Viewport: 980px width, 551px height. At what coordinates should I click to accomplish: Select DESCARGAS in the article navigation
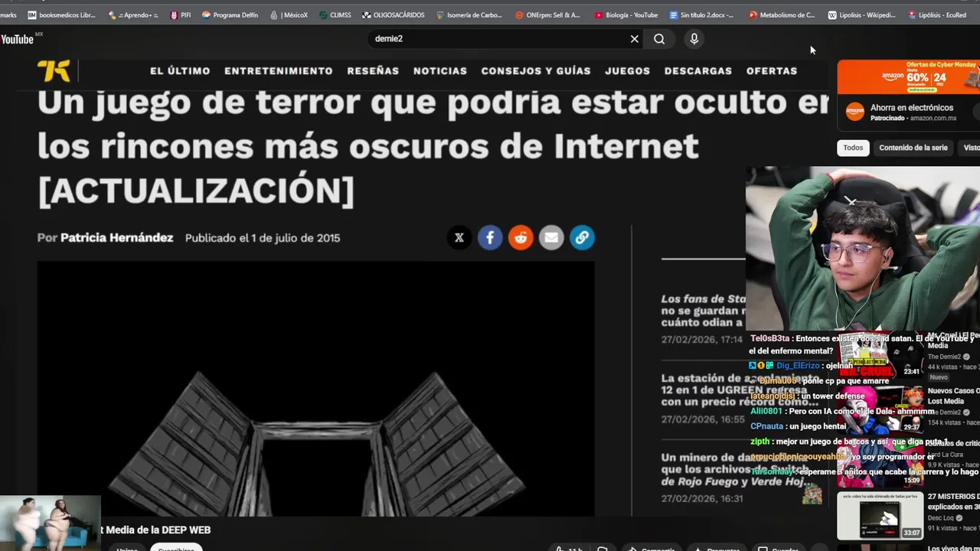click(698, 70)
